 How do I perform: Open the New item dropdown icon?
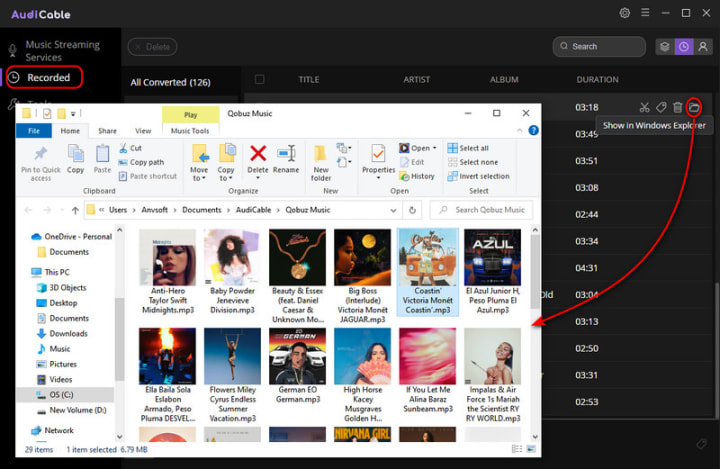[x=343, y=148]
